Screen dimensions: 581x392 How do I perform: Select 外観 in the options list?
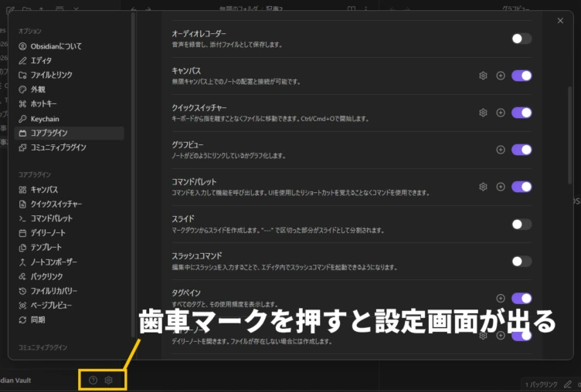click(x=38, y=90)
